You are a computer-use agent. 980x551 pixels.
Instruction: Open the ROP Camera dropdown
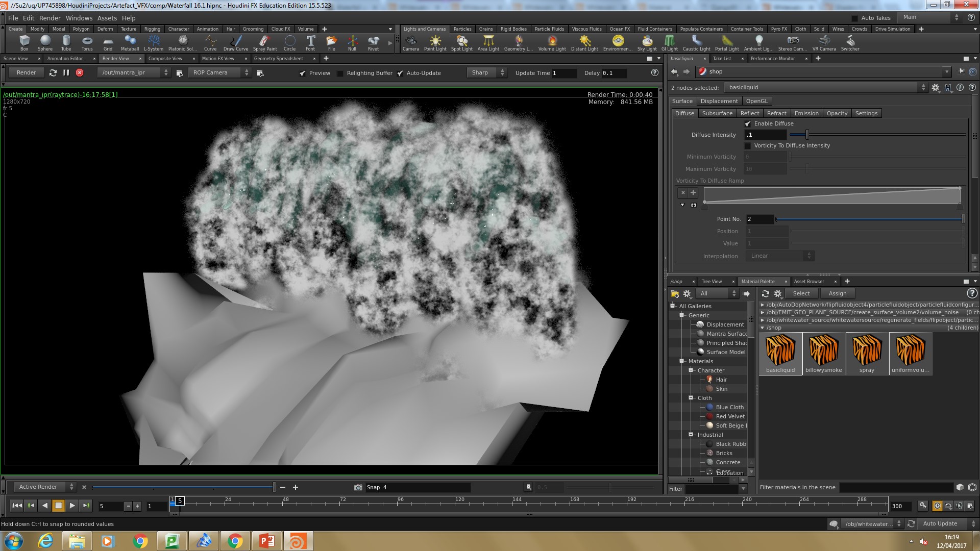[x=220, y=73]
